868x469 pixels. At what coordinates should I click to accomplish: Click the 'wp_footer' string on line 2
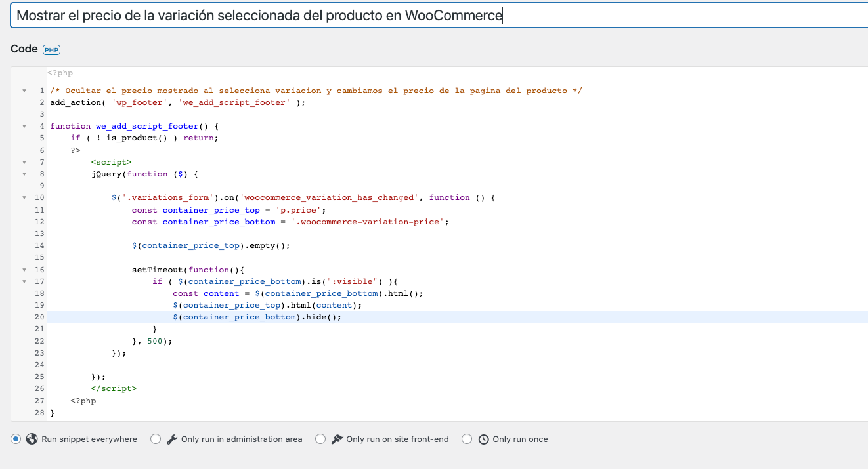[139, 102]
